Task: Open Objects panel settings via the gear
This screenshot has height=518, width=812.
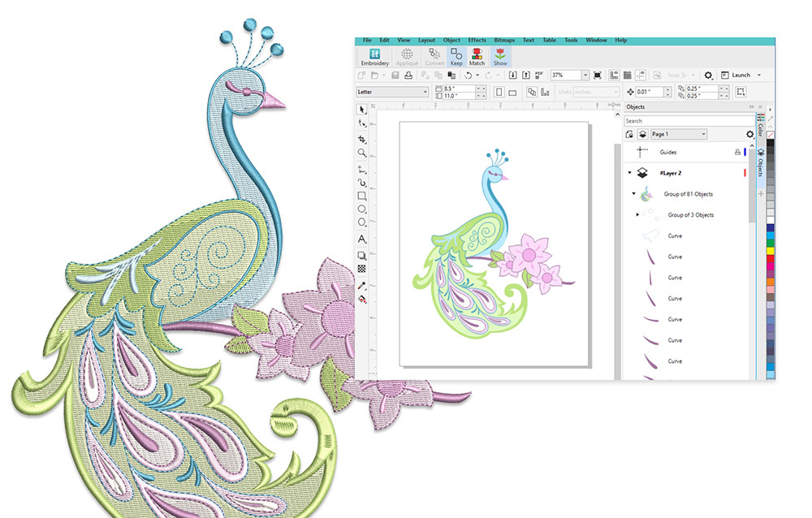Action: point(749,134)
